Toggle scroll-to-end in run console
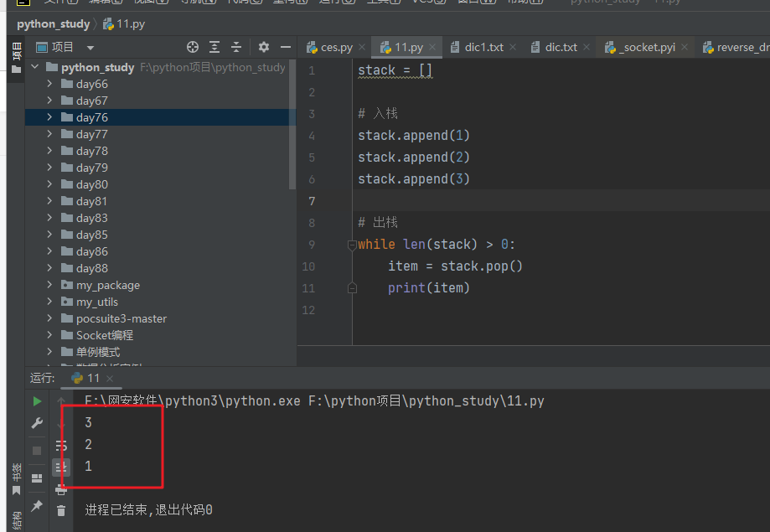 click(x=61, y=467)
